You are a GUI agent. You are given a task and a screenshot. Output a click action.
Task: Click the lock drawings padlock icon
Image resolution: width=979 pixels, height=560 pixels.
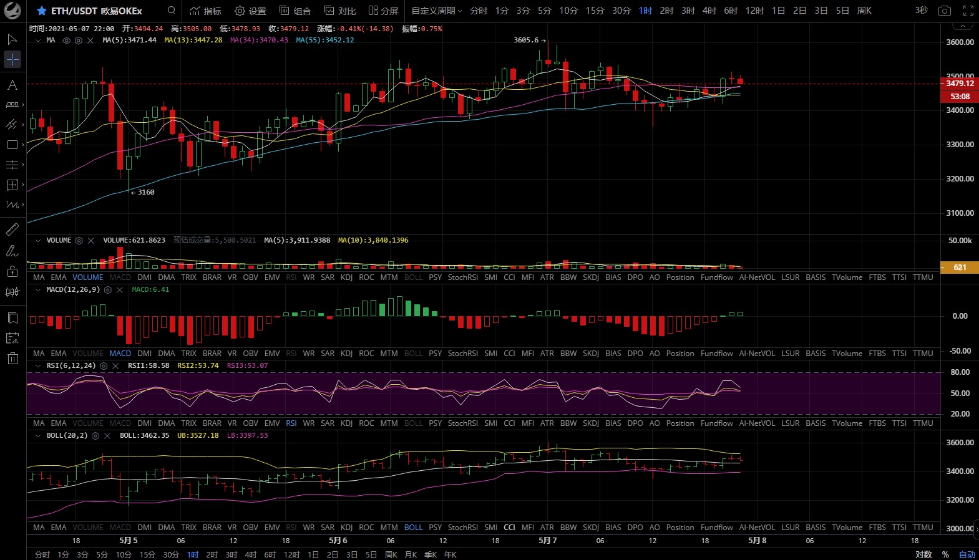point(12,271)
